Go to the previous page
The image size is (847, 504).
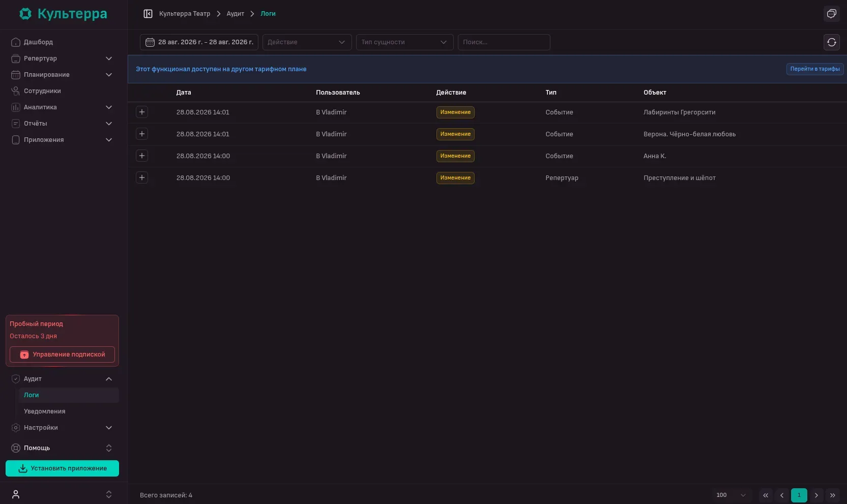(782, 495)
